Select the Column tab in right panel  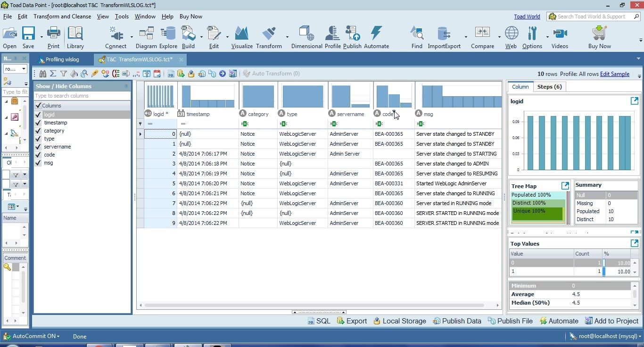coord(520,87)
